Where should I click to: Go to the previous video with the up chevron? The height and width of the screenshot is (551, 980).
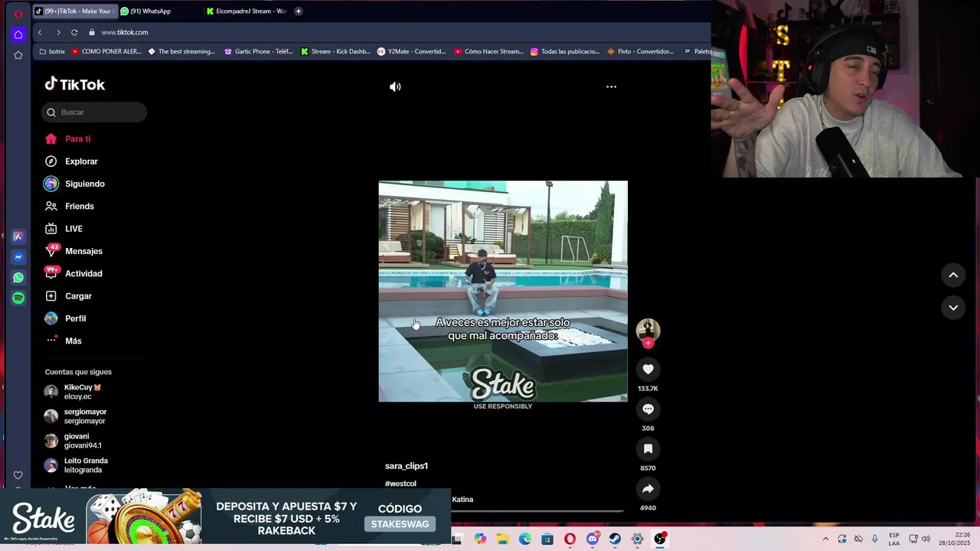tap(953, 275)
